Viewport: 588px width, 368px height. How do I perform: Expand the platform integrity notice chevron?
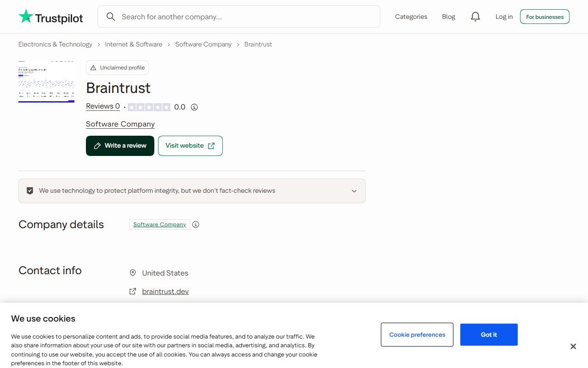(x=354, y=191)
